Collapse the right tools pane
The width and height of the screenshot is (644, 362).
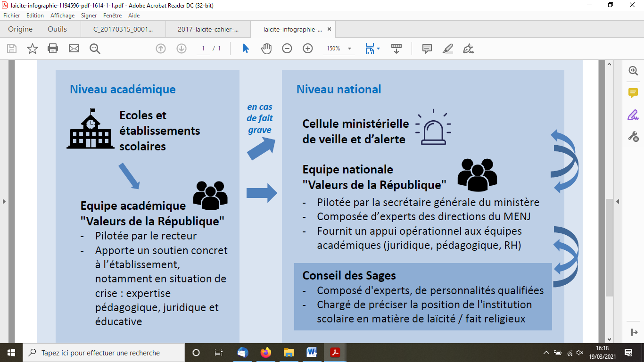click(x=618, y=202)
